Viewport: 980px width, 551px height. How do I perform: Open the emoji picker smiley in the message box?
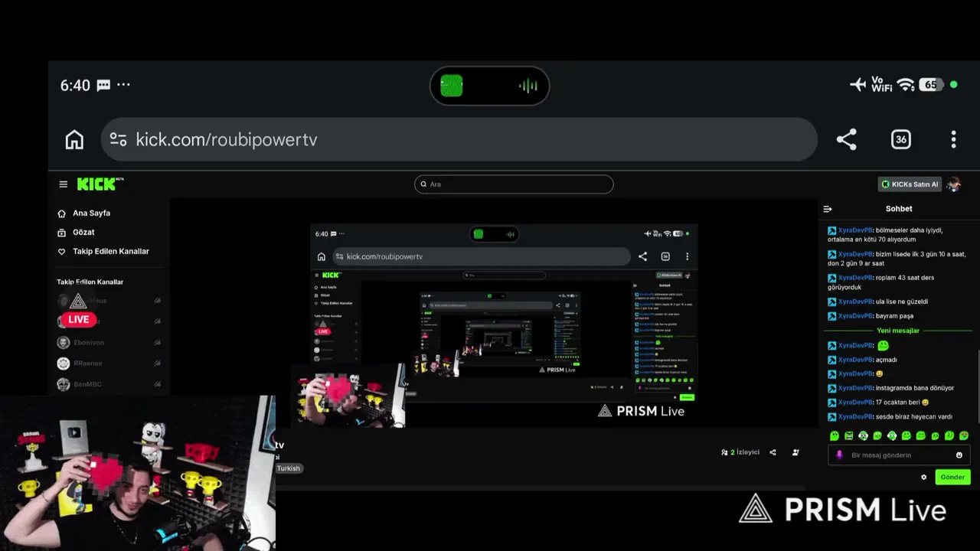(959, 455)
